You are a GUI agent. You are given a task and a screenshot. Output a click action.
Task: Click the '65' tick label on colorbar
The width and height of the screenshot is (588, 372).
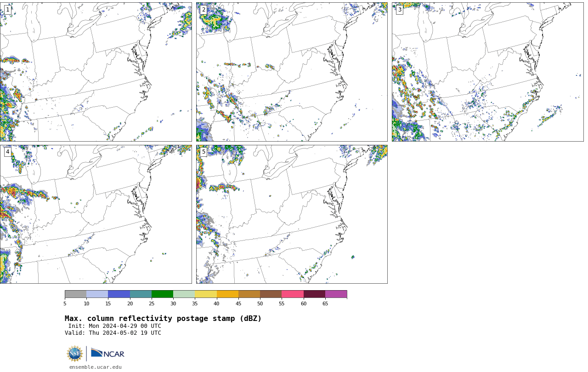click(x=325, y=303)
